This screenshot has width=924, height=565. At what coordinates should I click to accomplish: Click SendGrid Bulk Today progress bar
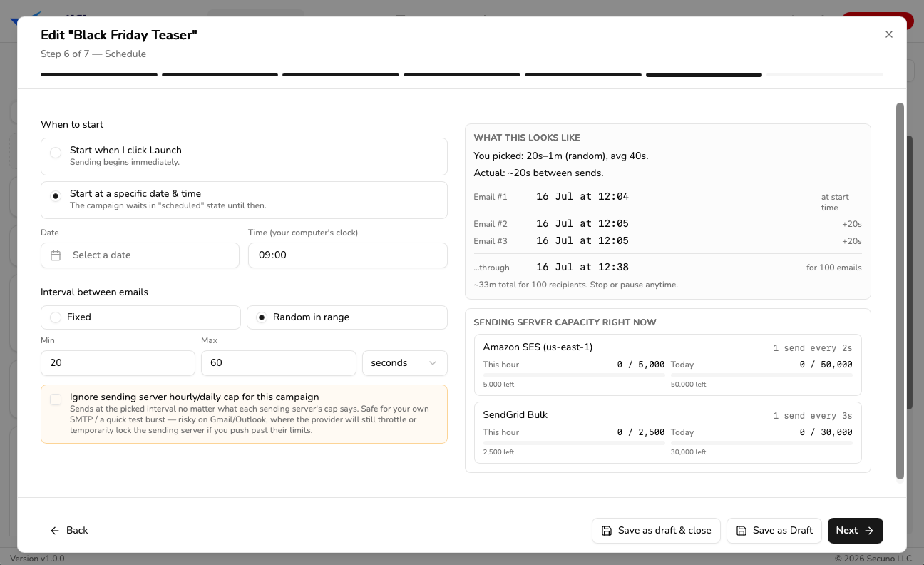pyautogui.click(x=761, y=443)
